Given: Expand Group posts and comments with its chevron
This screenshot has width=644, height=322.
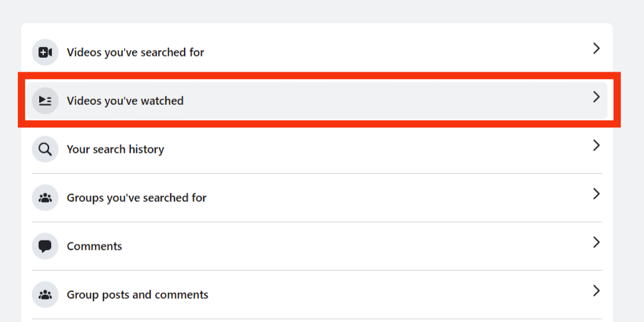Looking at the screenshot, I should click(x=596, y=291).
